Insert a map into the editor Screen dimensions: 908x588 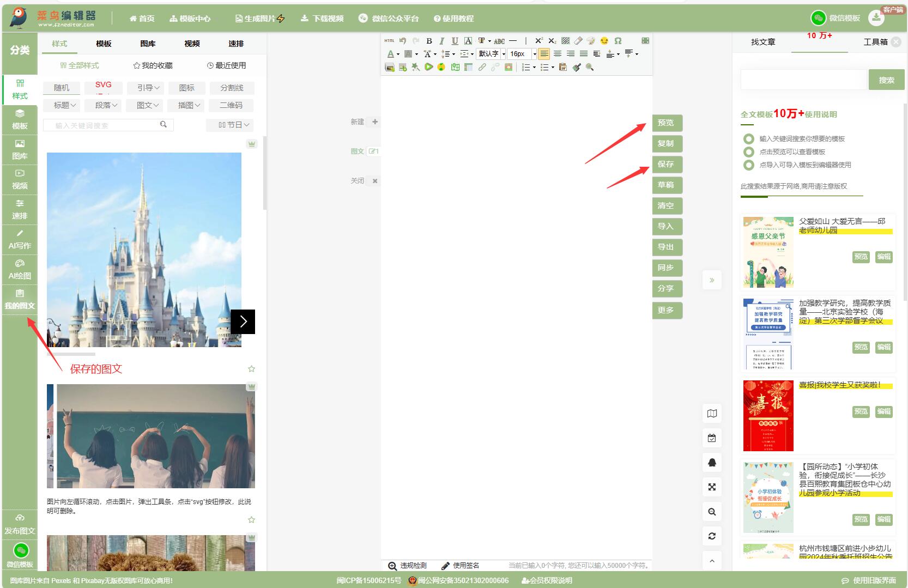(x=455, y=67)
